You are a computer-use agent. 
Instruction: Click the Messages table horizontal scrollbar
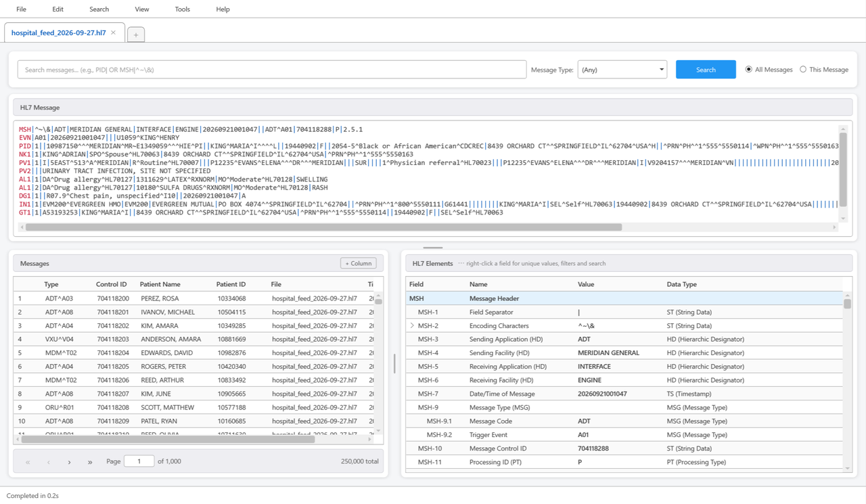tap(168, 439)
